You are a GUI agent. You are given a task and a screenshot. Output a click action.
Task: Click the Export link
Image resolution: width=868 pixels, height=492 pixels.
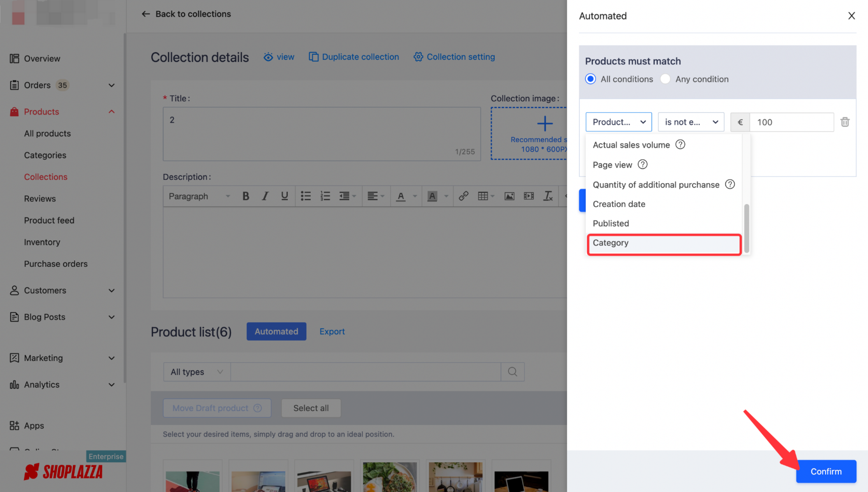(332, 331)
